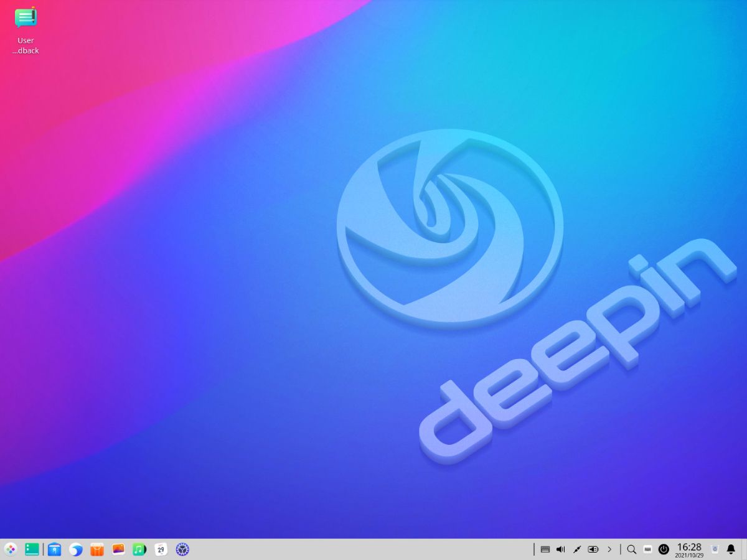Open the deepin File Manager
Image resolution: width=747 pixels, height=560 pixels.
[54, 549]
